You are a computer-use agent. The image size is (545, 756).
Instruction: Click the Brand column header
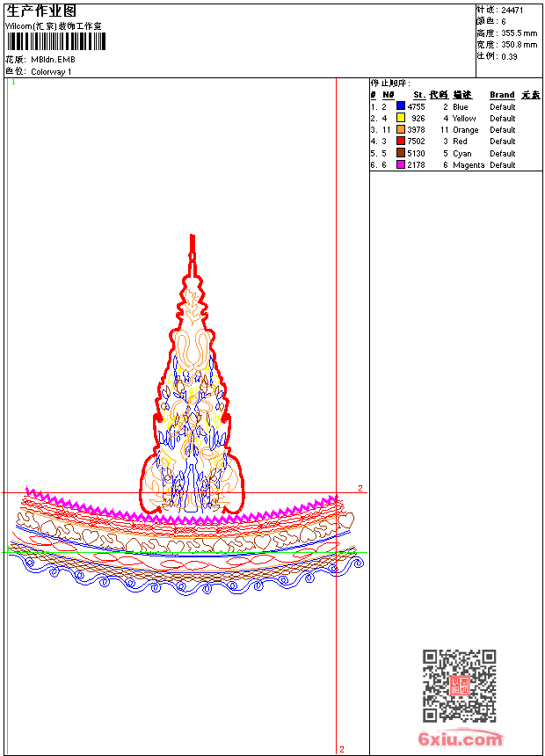click(502, 95)
